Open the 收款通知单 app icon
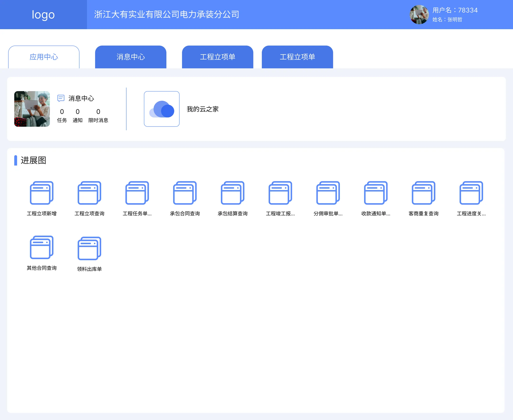Image resolution: width=513 pixels, height=420 pixels. (x=376, y=193)
